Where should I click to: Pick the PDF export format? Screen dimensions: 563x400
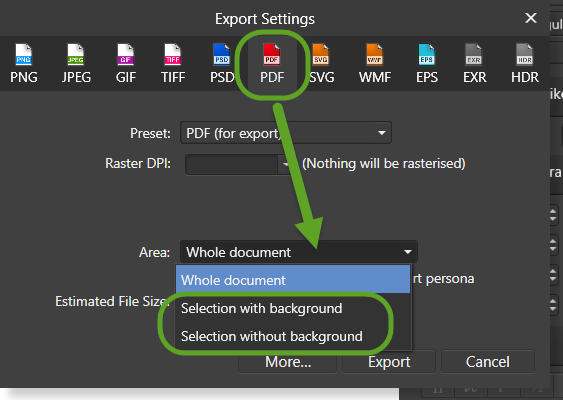[x=272, y=64]
